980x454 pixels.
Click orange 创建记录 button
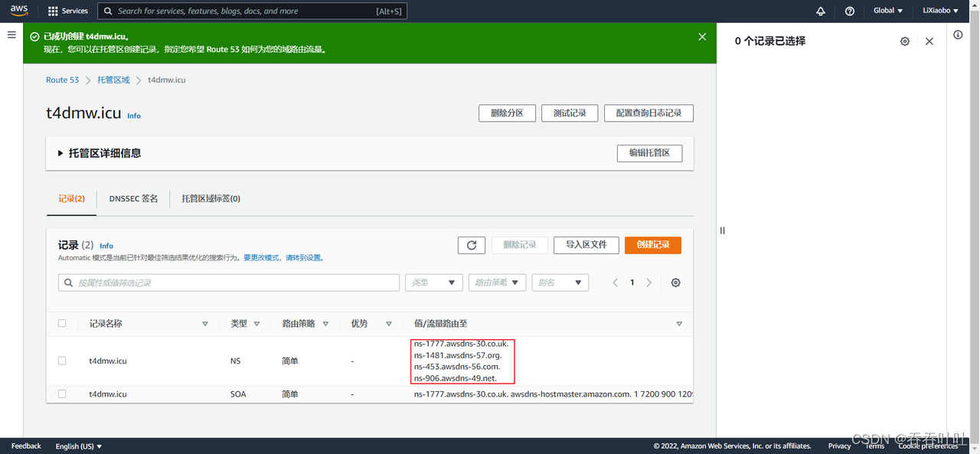point(653,245)
